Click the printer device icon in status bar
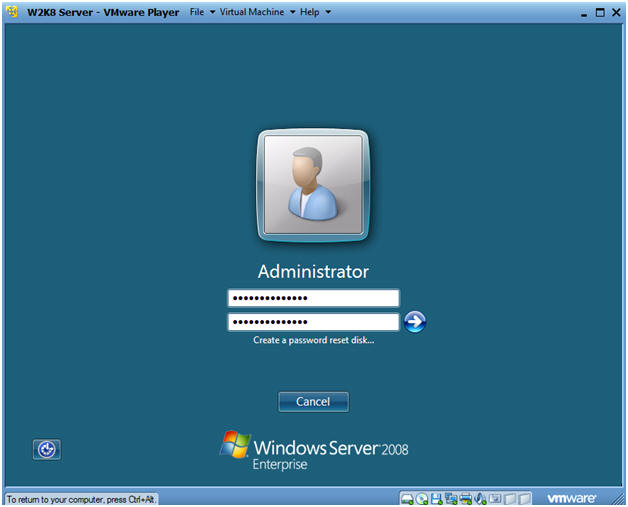 click(x=466, y=499)
